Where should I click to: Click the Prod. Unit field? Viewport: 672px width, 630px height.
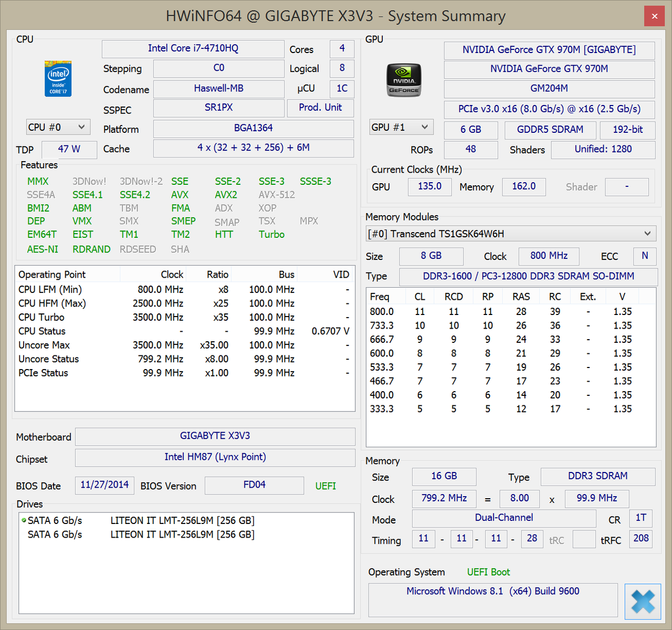[x=320, y=108]
